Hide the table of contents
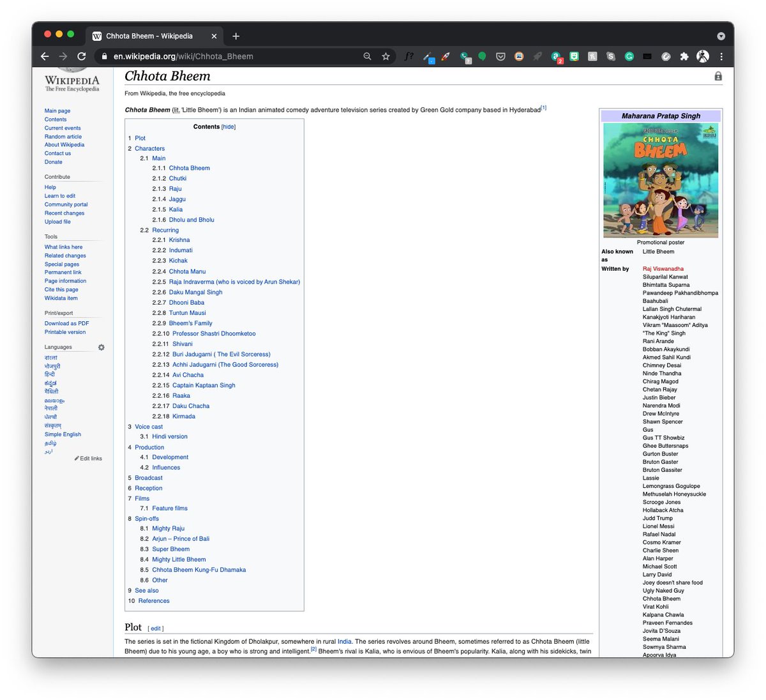 tap(228, 126)
